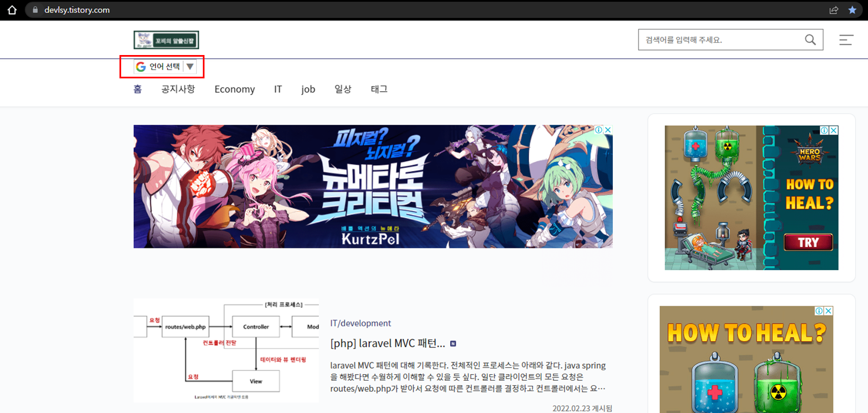The image size is (868, 413).
Task: Click the address bar URL devlsy.tistory.com
Action: pos(77,10)
